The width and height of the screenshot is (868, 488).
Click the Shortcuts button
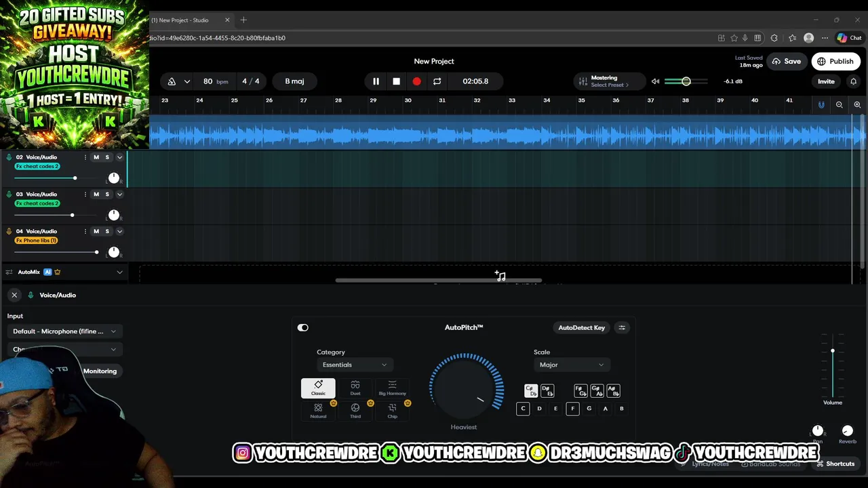[835, 464]
